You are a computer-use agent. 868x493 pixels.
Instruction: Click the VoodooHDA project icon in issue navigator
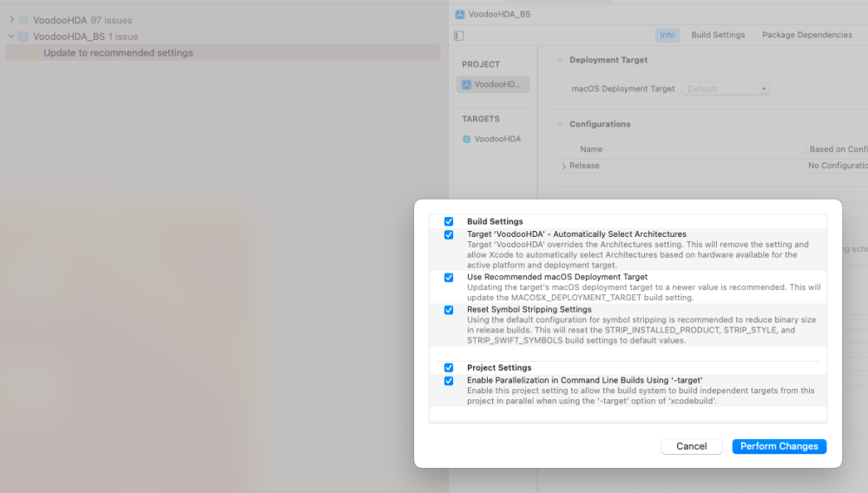23,20
